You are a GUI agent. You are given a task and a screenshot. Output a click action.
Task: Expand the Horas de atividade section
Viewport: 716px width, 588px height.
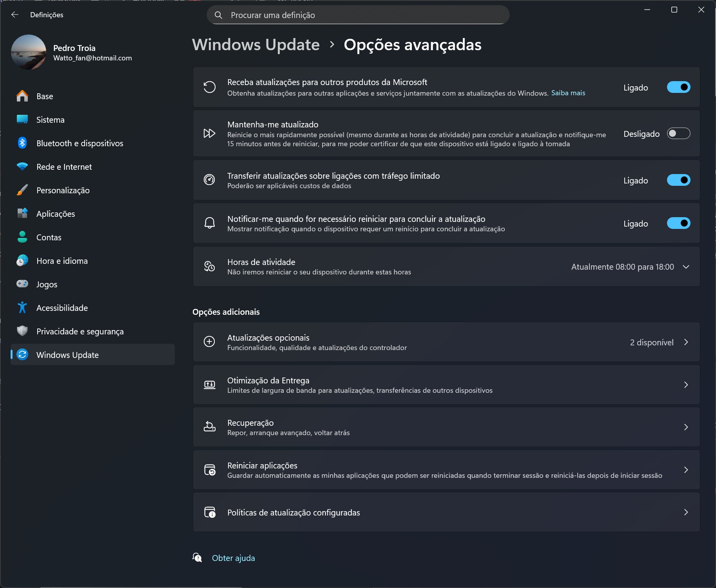(x=685, y=267)
